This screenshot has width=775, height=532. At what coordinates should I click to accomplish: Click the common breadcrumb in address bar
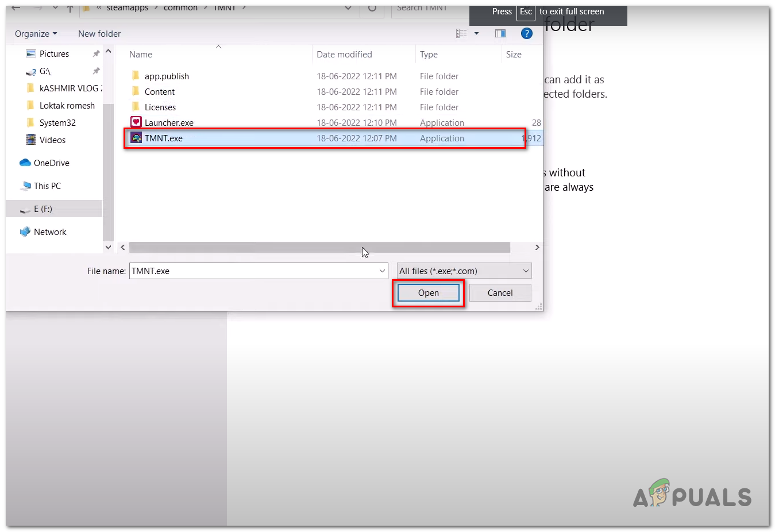[180, 8]
